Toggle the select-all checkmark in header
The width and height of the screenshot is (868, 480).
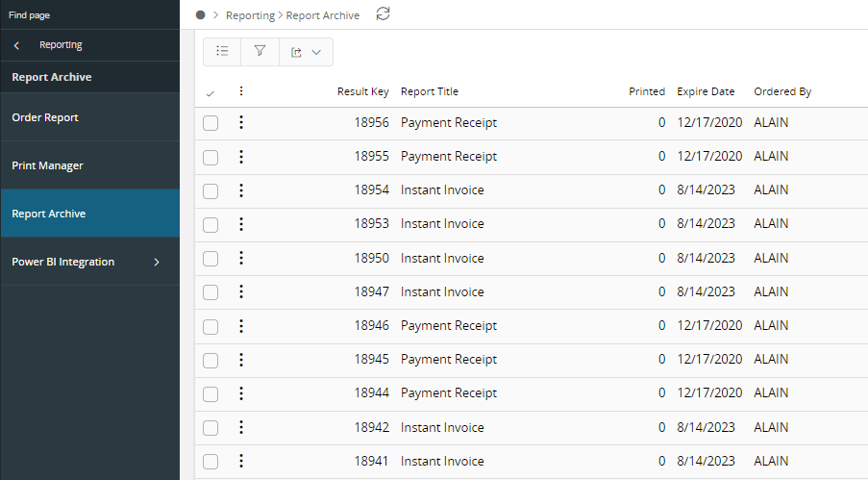pyautogui.click(x=211, y=93)
